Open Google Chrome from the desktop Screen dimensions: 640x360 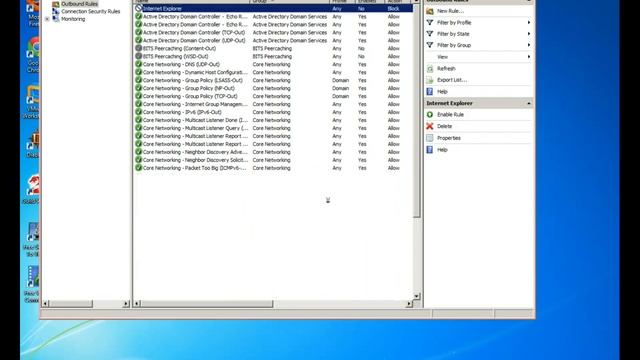pyautogui.click(x=33, y=55)
